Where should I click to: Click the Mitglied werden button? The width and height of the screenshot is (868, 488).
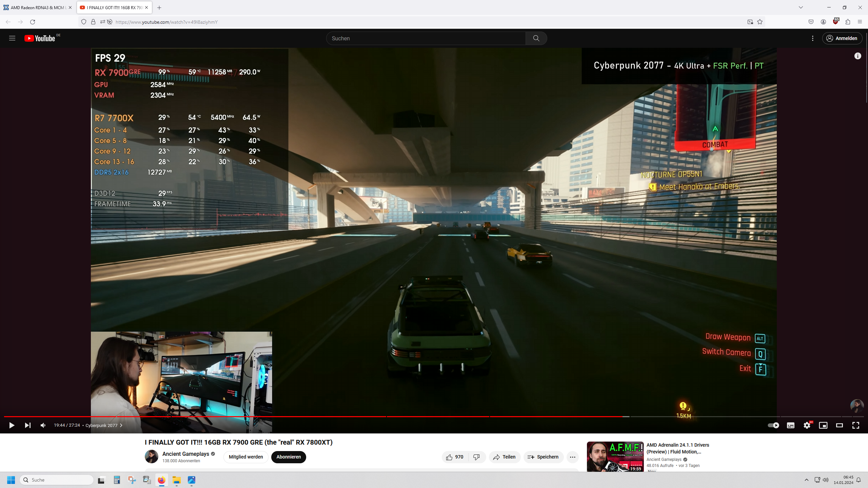(x=245, y=457)
